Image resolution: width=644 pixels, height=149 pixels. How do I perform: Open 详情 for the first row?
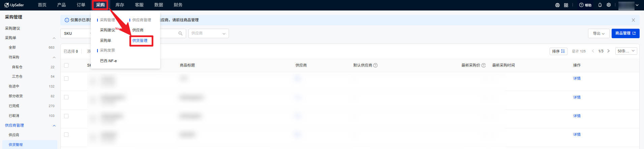pyautogui.click(x=577, y=78)
